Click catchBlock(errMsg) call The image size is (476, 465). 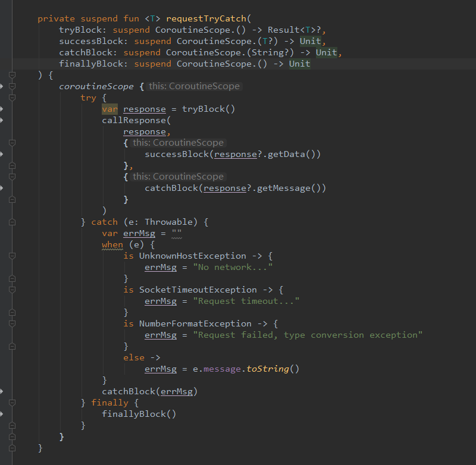pos(150,391)
